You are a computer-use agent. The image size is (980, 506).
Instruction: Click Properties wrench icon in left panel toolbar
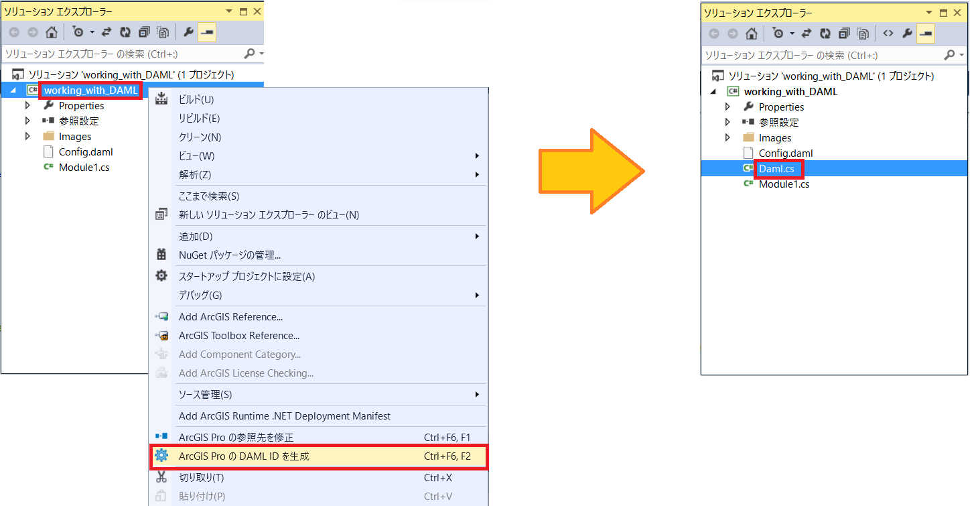click(x=188, y=32)
